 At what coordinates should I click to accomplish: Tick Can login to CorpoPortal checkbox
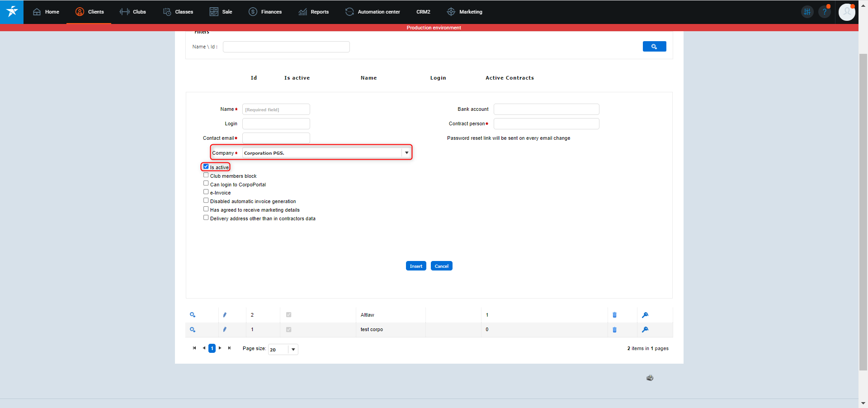[x=206, y=184]
